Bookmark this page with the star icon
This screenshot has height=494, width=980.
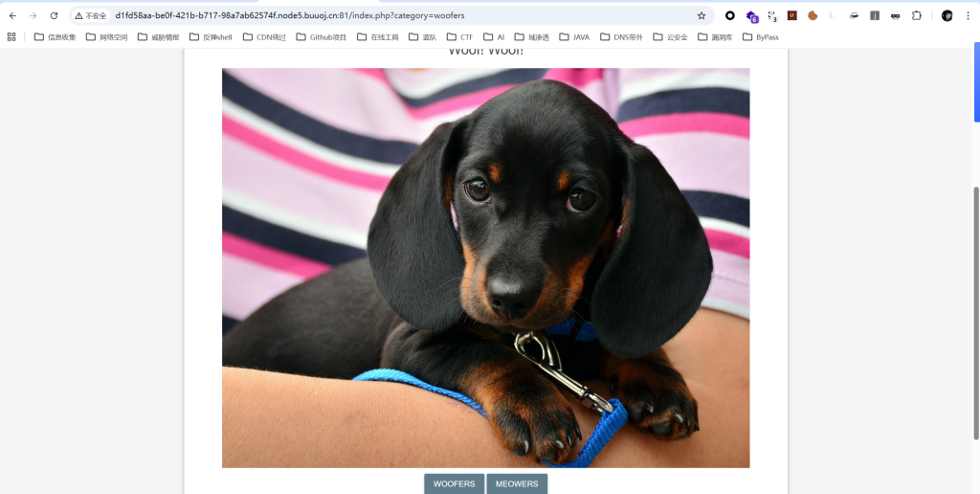tap(702, 15)
